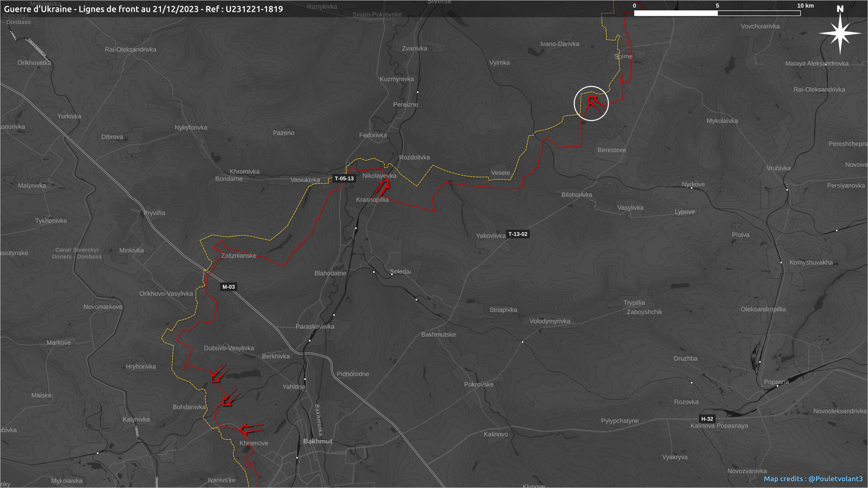Click the Pazeno label
The height and width of the screenshot is (488, 868).
(x=283, y=133)
